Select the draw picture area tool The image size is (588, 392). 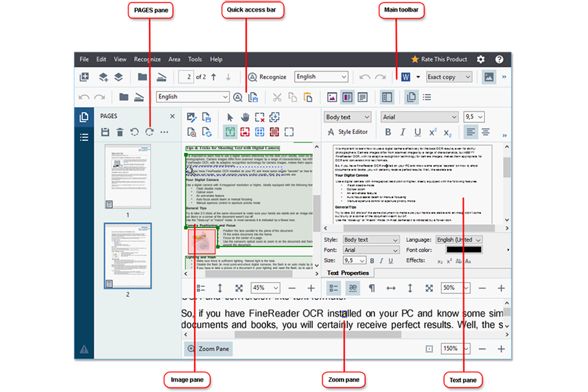(245, 132)
